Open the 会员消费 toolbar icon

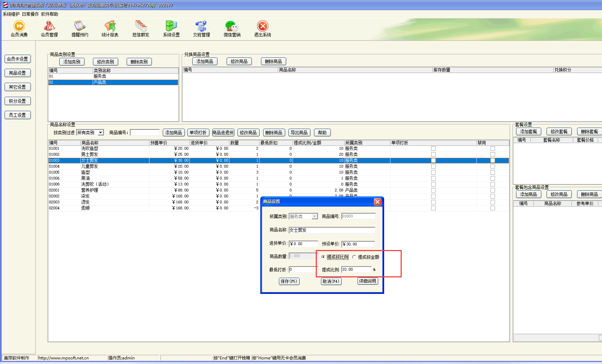(x=19, y=29)
